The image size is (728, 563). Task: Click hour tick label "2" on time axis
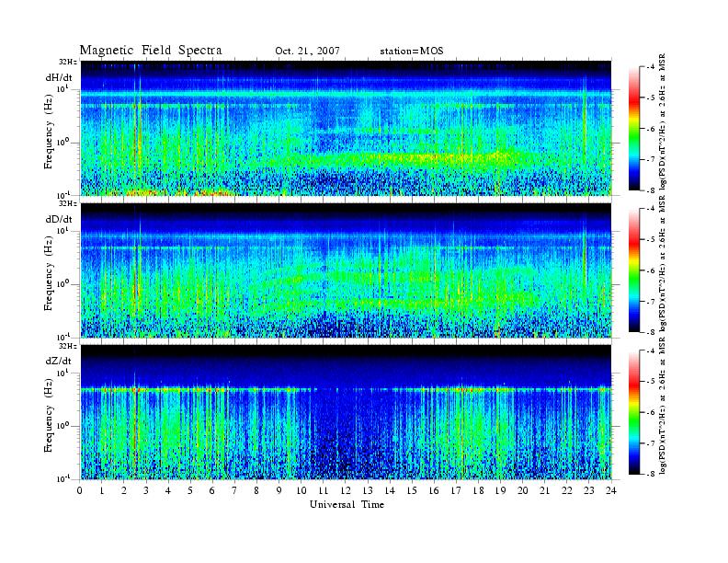[x=124, y=490]
